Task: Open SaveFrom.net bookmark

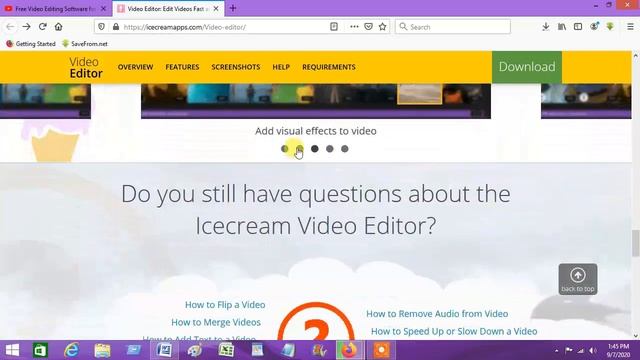Action: tap(85, 44)
